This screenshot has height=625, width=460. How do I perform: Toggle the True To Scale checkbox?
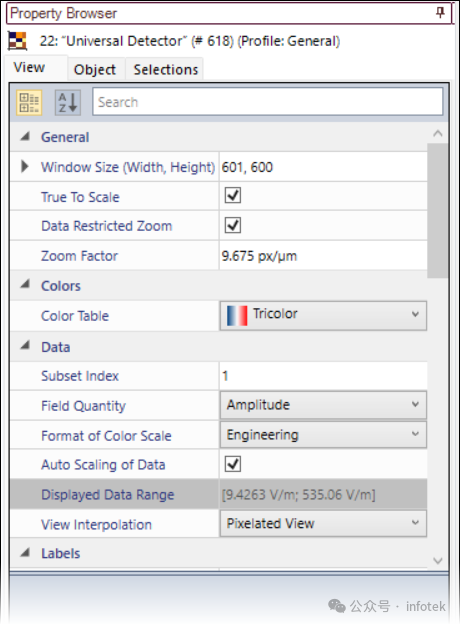233,196
